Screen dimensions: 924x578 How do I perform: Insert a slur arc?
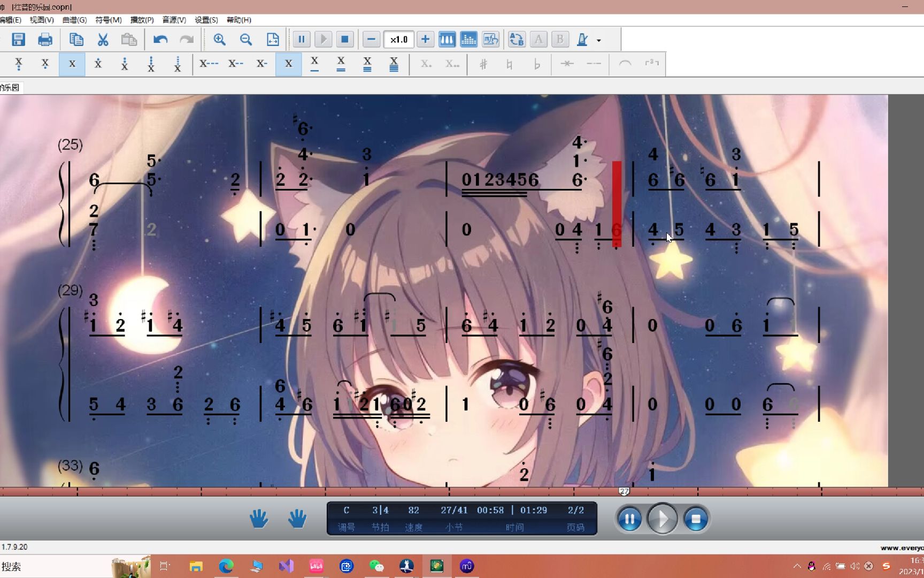pyautogui.click(x=625, y=64)
